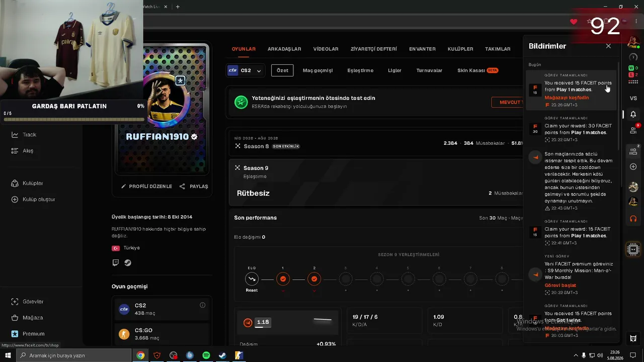Viewport: 644px width, 362px height.
Task: Open the Season 9 Eşleştirme row
Action: (x=376, y=183)
